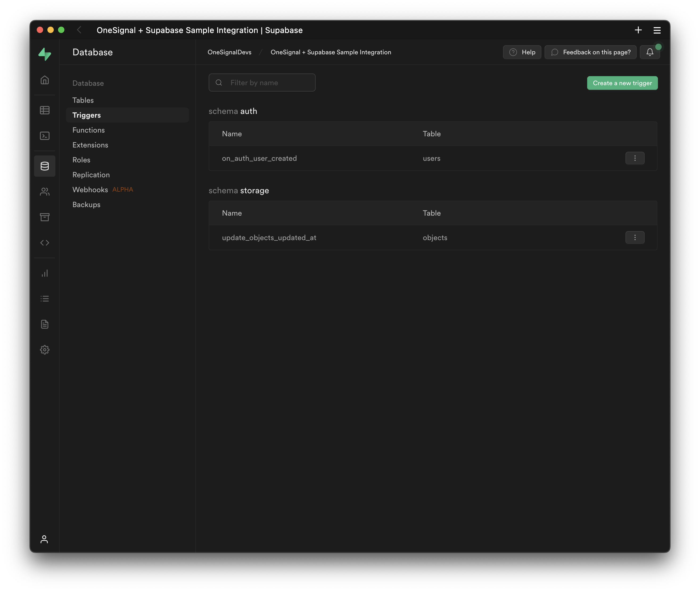This screenshot has width=700, height=592.
Task: Click Create a new trigger button
Action: [622, 83]
